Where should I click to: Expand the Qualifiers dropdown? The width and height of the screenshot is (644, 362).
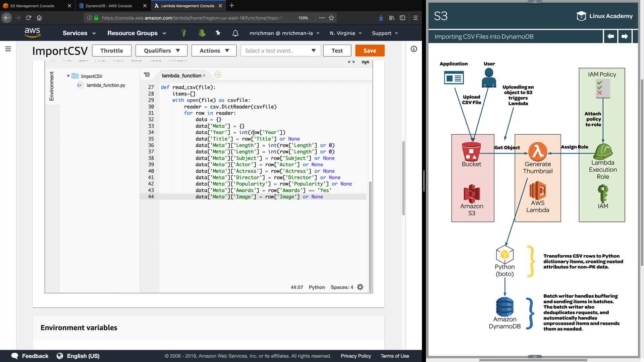pyautogui.click(x=162, y=51)
